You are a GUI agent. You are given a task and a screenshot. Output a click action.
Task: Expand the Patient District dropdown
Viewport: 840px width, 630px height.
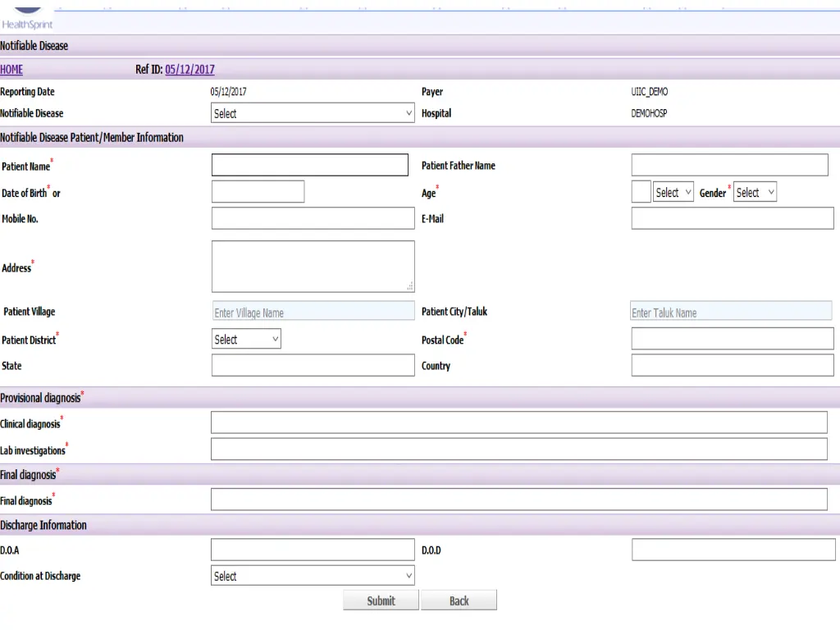[246, 339]
